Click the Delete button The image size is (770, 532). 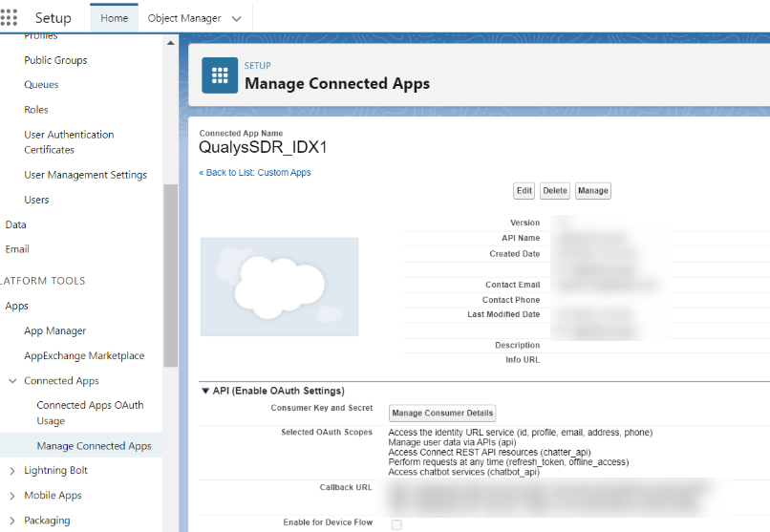pos(555,190)
